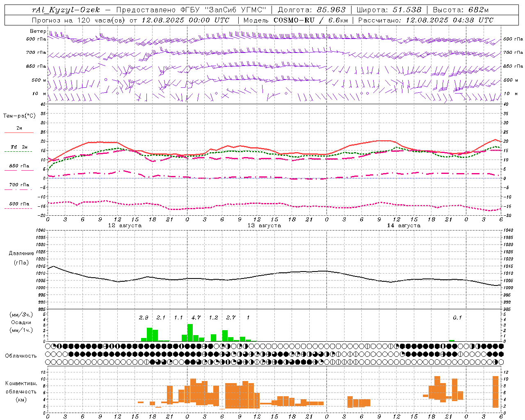Click the 13 августа date label
Image resolution: width=525 pixels, height=420 pixels.
point(264,226)
